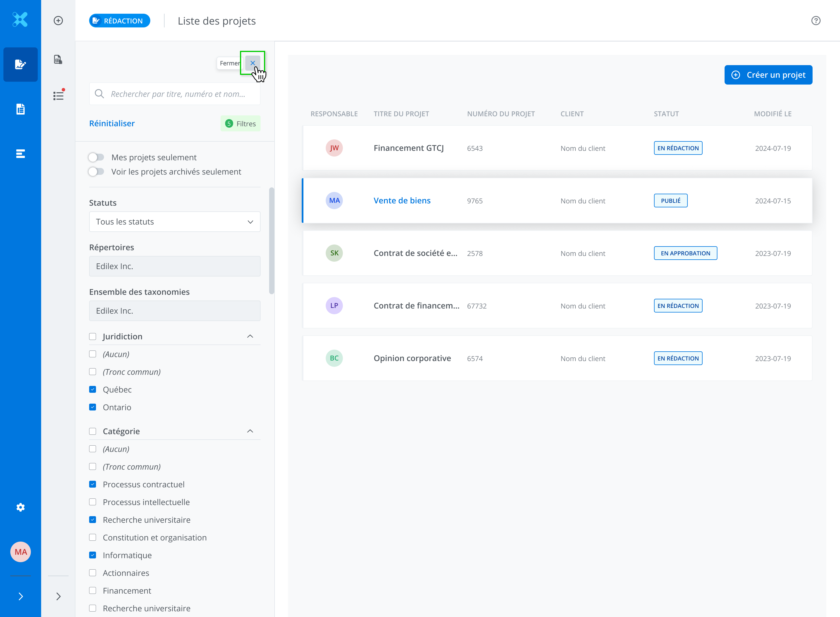Click the MA avatar in project row
The width and height of the screenshot is (840, 617).
click(x=334, y=201)
